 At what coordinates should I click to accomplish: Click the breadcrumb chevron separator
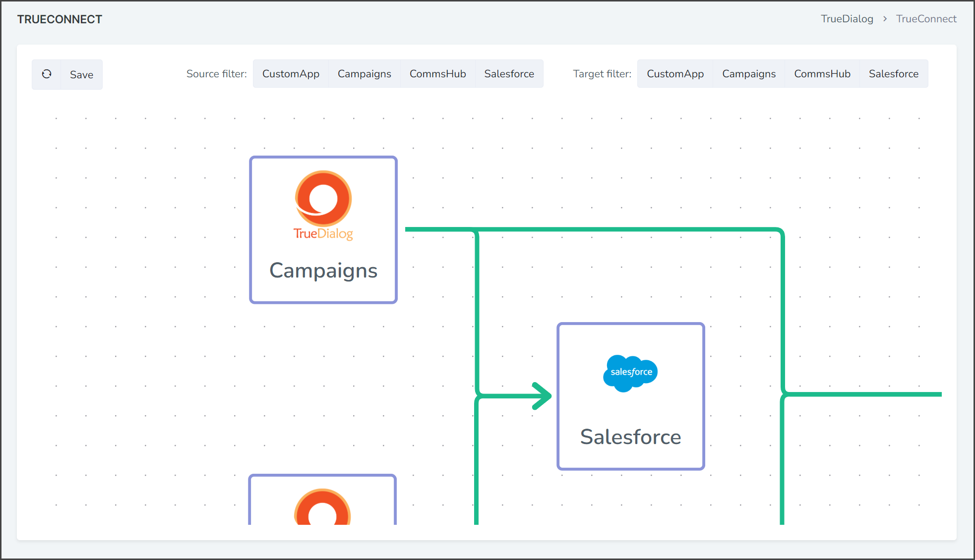pos(885,19)
